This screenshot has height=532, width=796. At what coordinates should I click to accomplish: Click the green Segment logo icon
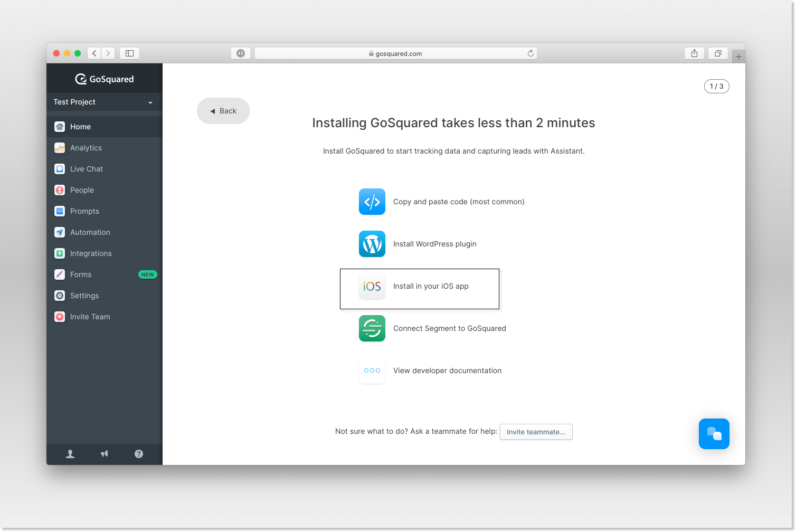(372, 328)
